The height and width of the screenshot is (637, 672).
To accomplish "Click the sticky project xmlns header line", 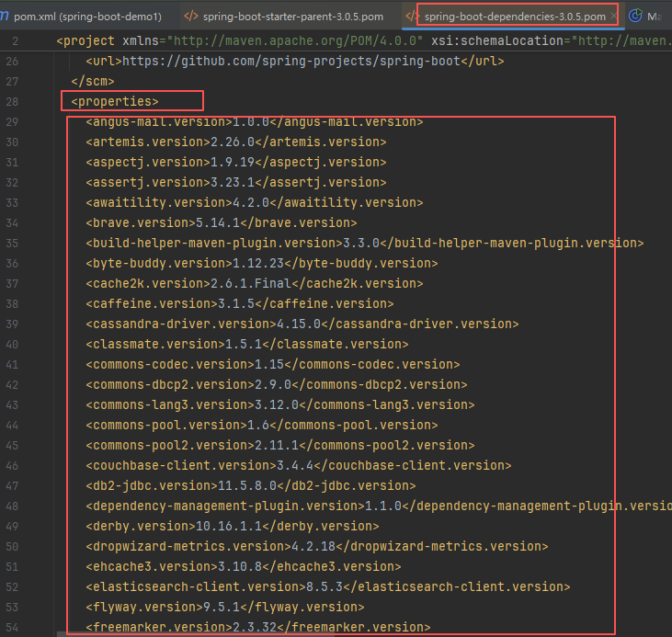I will [x=364, y=41].
